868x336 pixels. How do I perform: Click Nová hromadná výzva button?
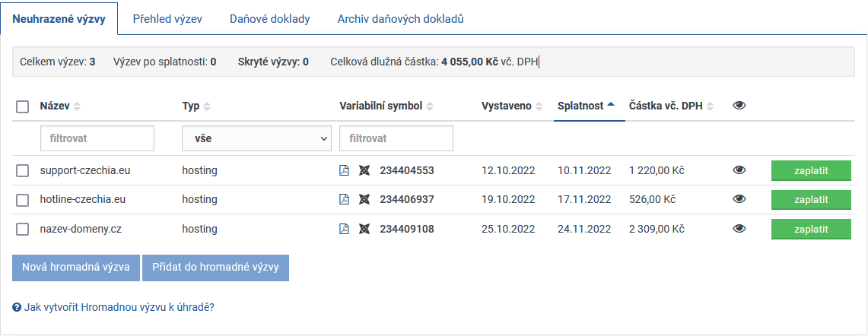tap(75, 268)
